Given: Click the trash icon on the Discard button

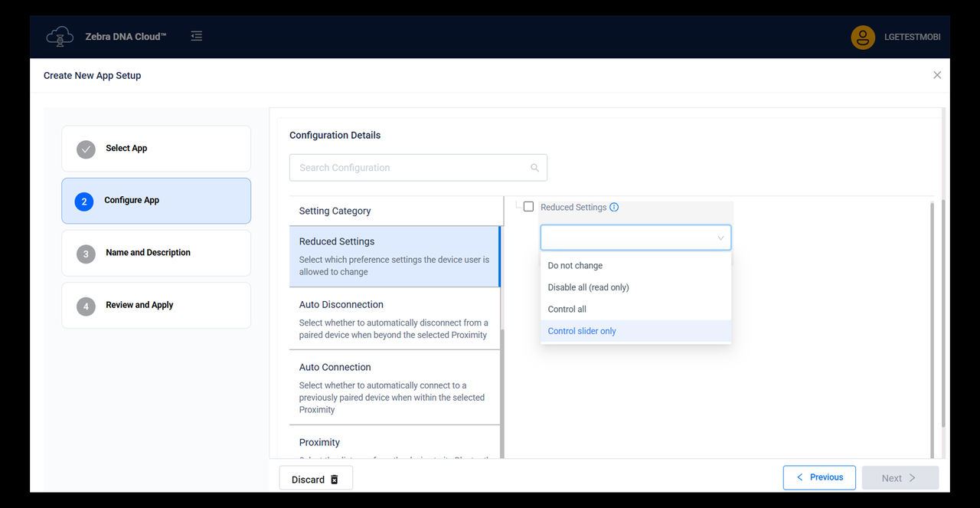Looking at the screenshot, I should [335, 477].
